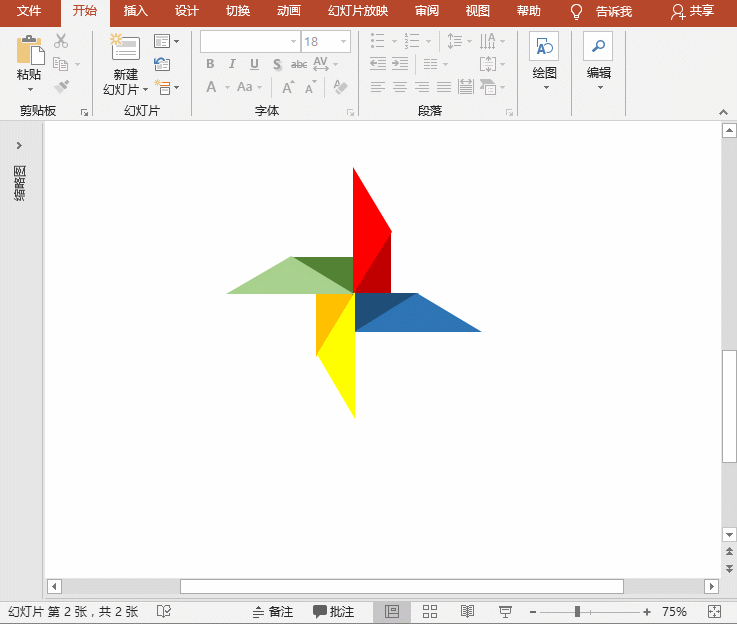The image size is (737, 624).
Task: Click the Decrease indent icon
Action: (x=377, y=64)
